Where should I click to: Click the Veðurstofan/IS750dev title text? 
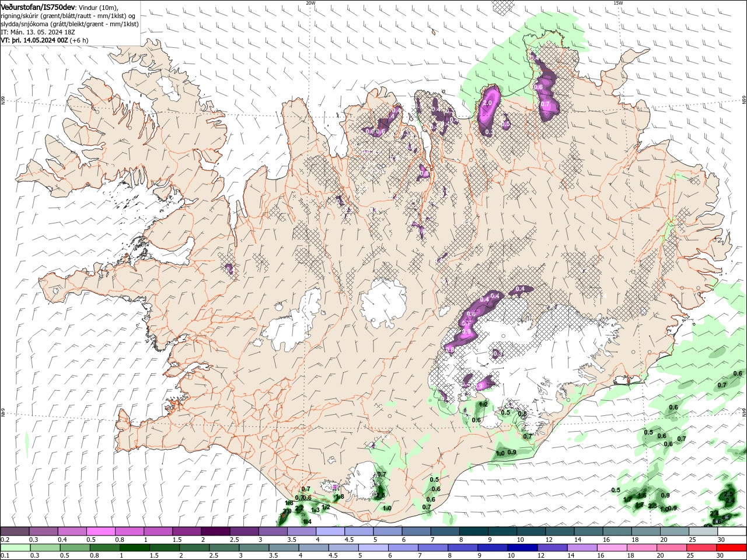coord(38,7)
